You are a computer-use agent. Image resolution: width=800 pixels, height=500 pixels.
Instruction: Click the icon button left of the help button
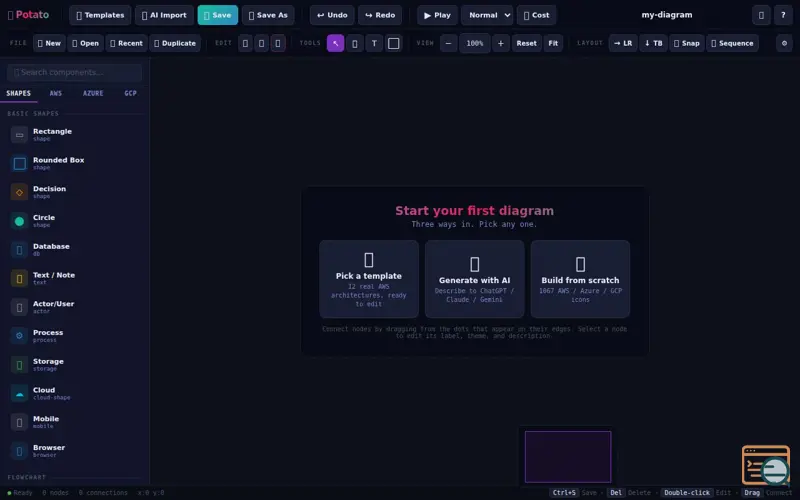[761, 15]
